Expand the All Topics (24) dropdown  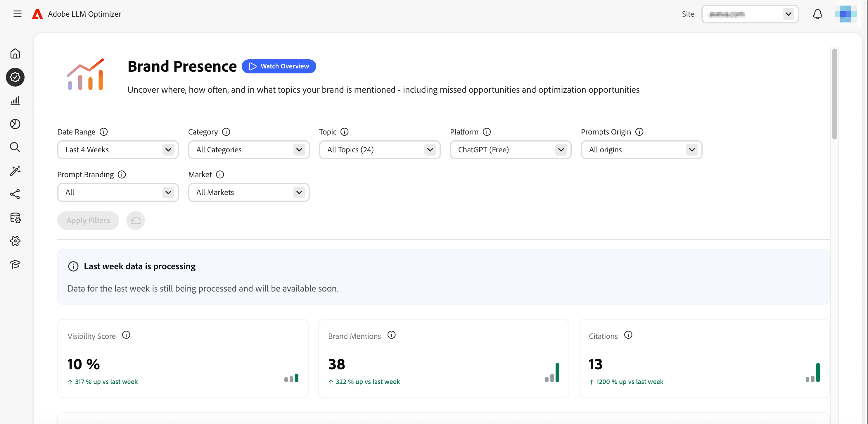380,150
